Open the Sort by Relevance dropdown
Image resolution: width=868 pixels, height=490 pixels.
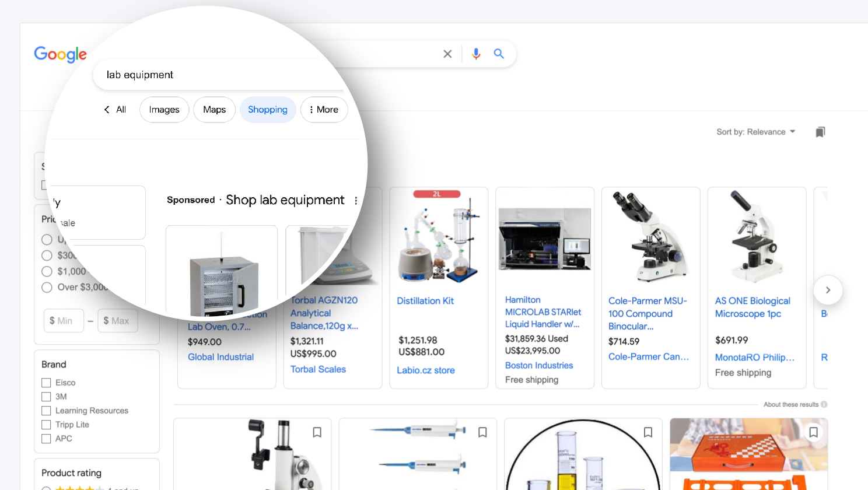pyautogui.click(x=756, y=131)
